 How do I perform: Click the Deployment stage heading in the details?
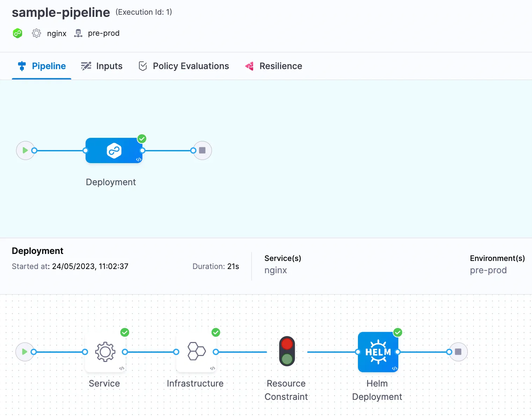coord(38,251)
